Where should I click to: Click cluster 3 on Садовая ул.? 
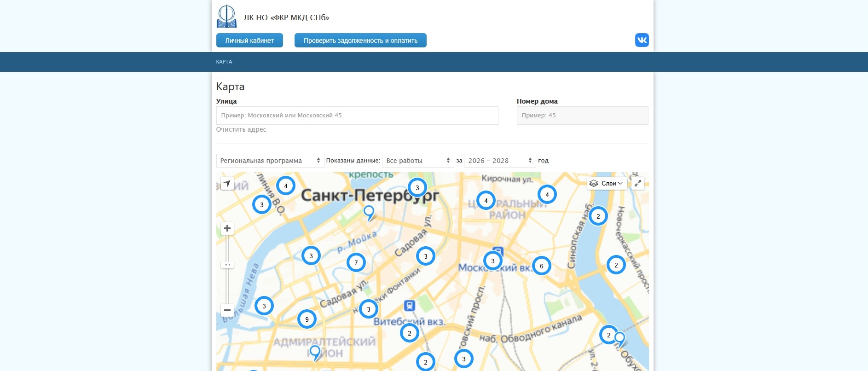pos(426,256)
